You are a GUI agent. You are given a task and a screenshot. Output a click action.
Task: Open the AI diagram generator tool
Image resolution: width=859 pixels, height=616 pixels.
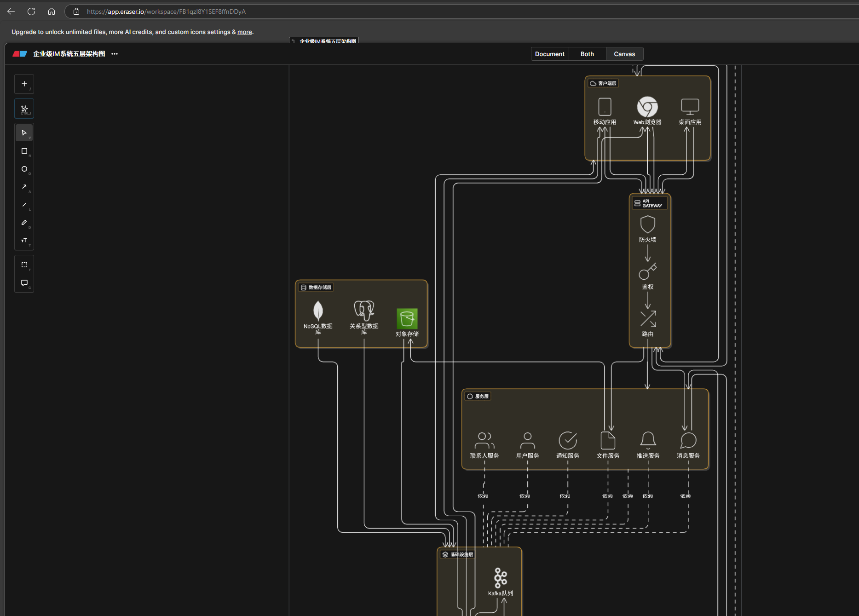[x=24, y=109]
